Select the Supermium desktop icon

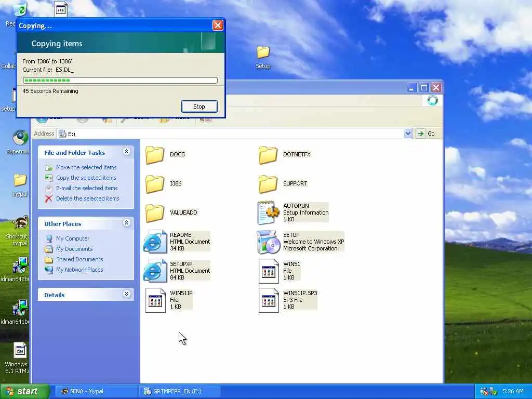point(20,138)
